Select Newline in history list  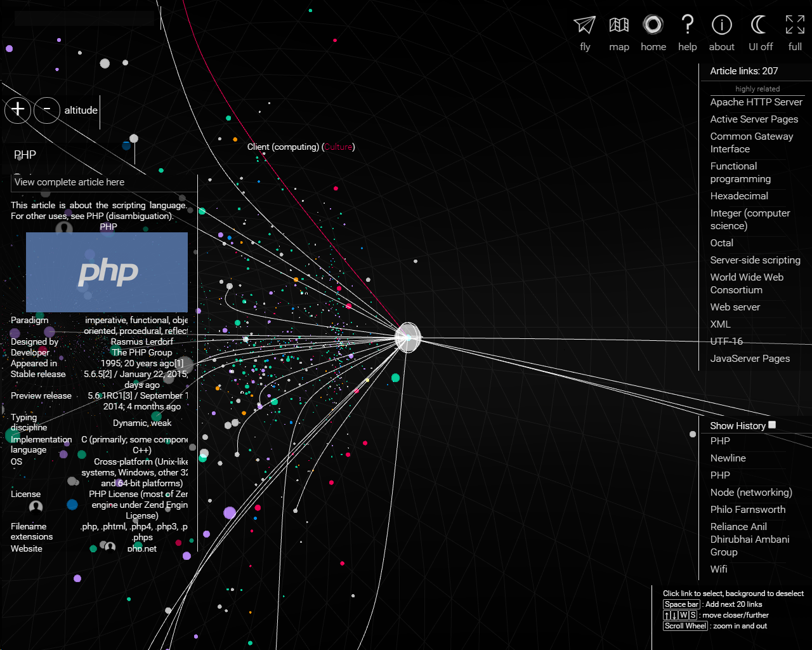(728, 458)
